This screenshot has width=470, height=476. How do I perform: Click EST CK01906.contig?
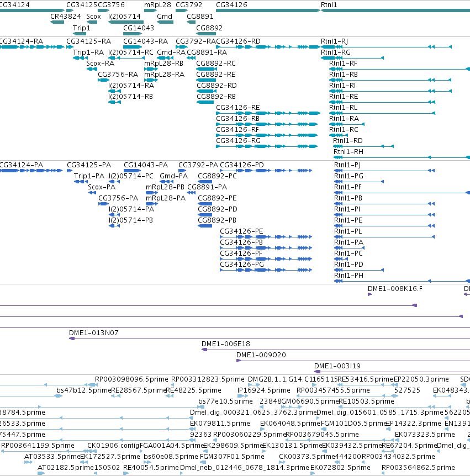coord(113,446)
